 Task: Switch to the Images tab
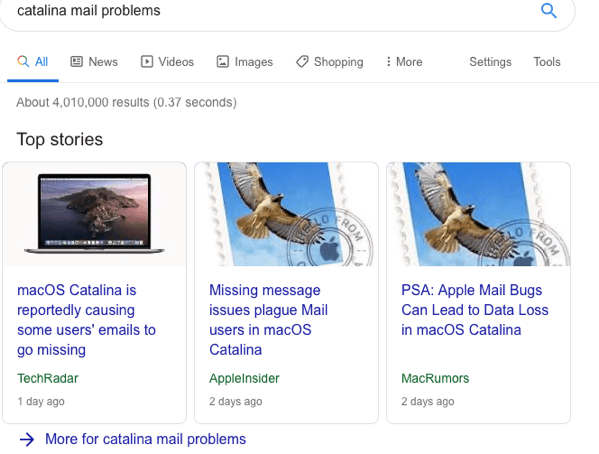coord(244,62)
